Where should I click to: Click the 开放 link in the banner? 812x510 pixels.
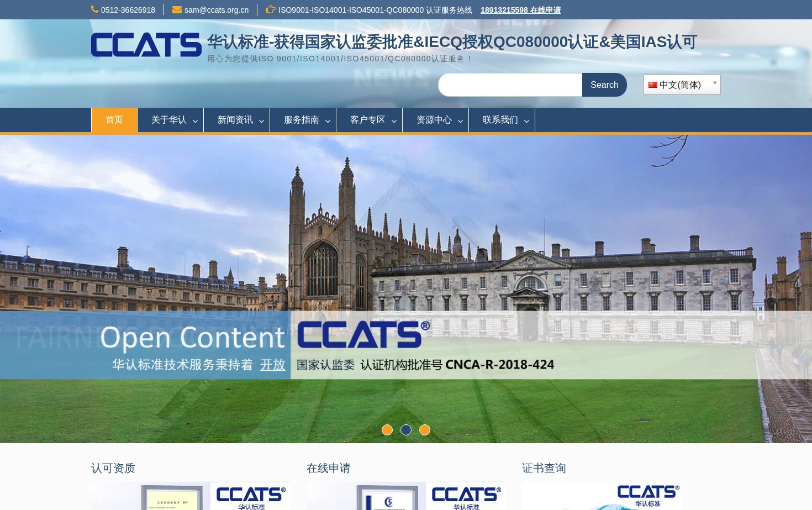[x=273, y=365]
